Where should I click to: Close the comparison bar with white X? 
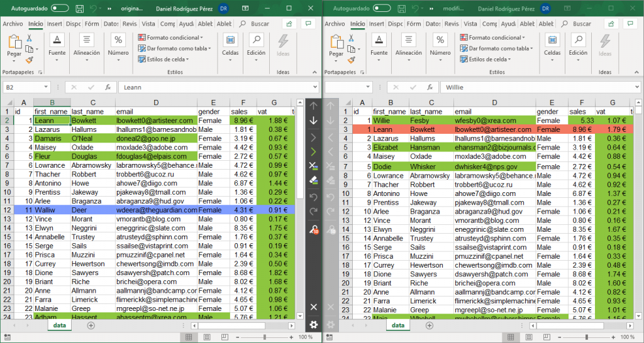click(x=313, y=307)
